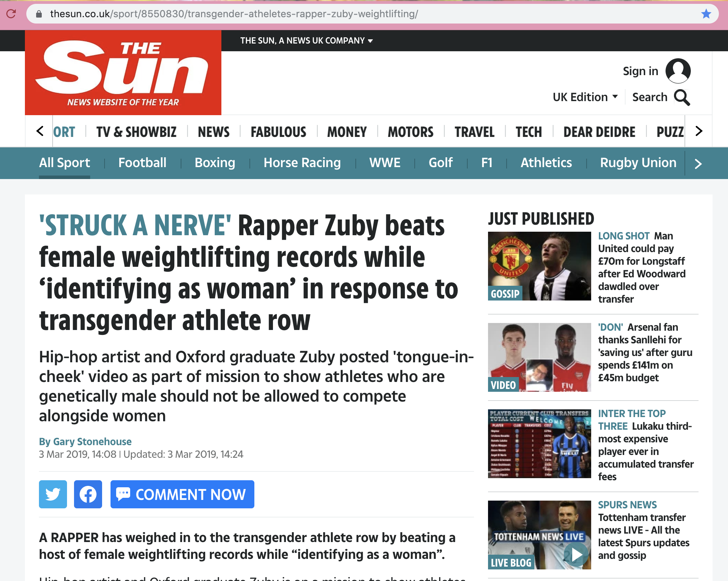Open the News section
728x581 pixels.
[x=214, y=132]
